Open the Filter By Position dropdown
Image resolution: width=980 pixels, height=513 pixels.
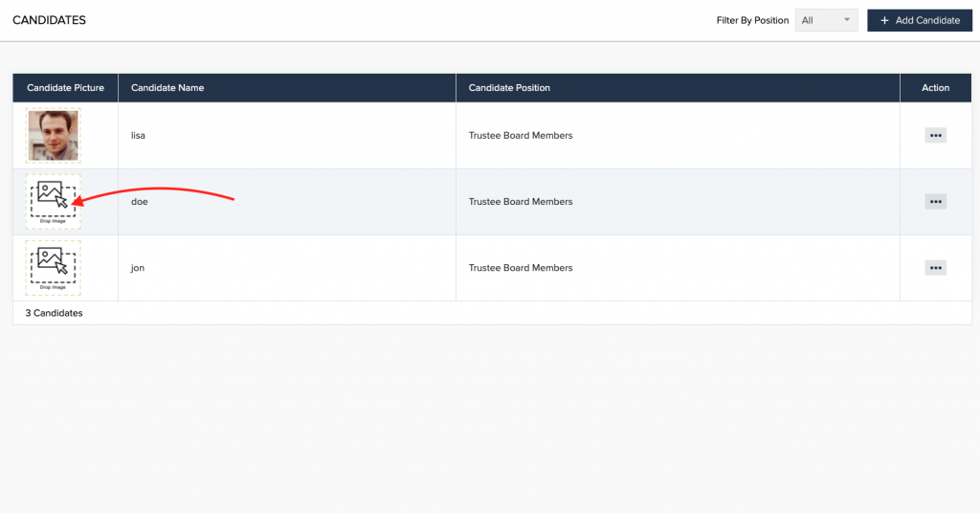(826, 20)
